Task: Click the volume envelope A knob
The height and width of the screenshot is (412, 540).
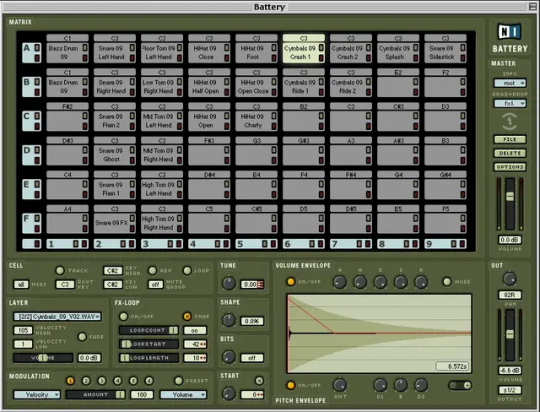Action: 340,282
